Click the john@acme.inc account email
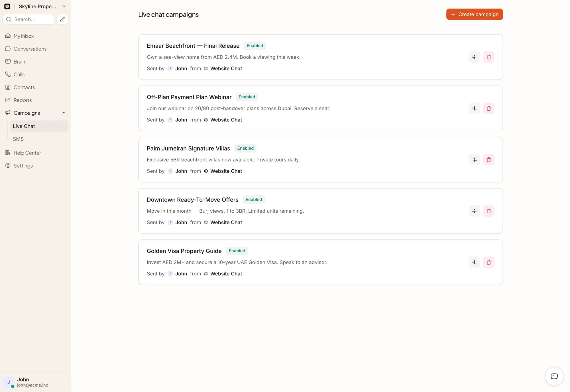 point(32,385)
